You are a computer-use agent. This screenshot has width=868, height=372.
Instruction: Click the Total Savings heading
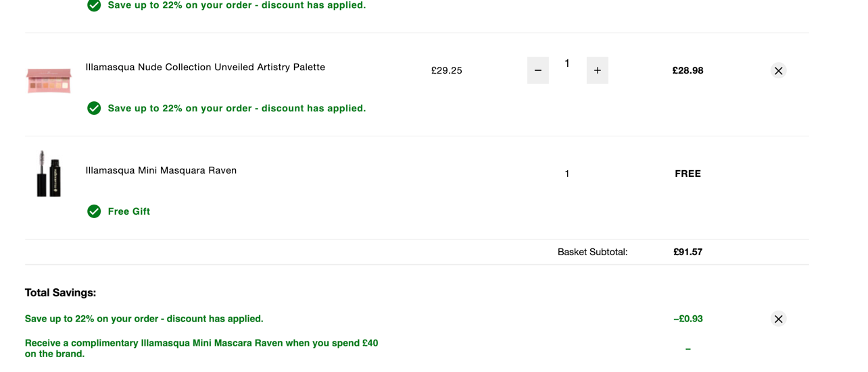coord(61,293)
